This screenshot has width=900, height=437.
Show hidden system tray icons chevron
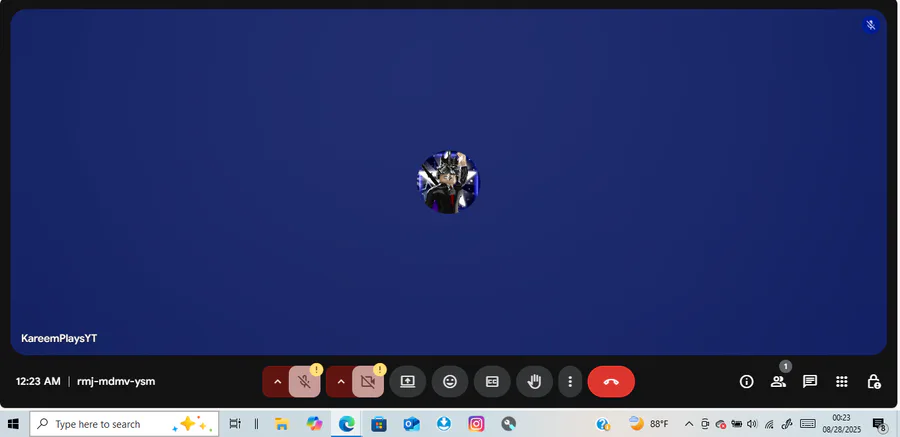point(689,424)
